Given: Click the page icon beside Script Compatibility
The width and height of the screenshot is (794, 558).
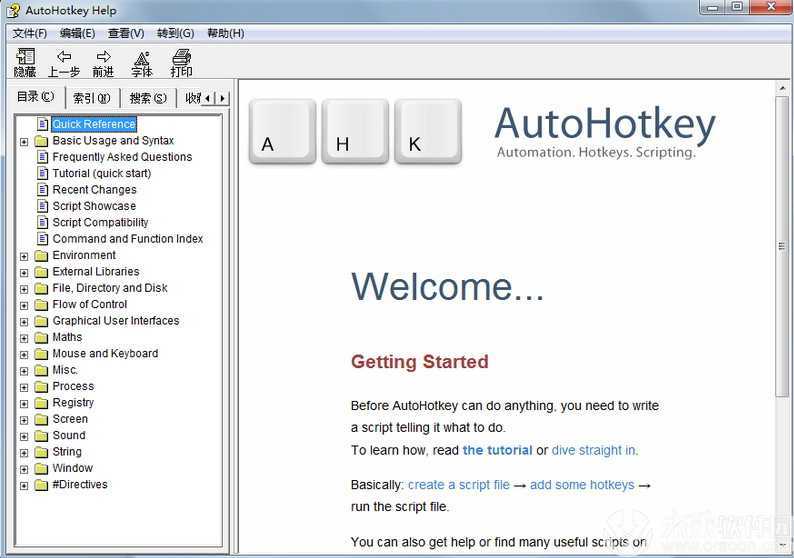Looking at the screenshot, I should coord(43,222).
